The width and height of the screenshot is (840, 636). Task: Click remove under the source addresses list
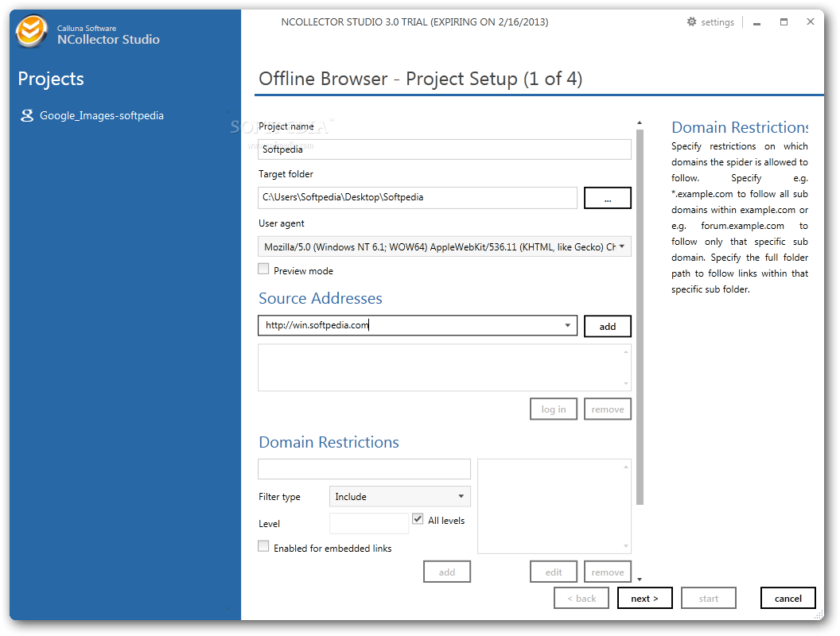point(608,409)
